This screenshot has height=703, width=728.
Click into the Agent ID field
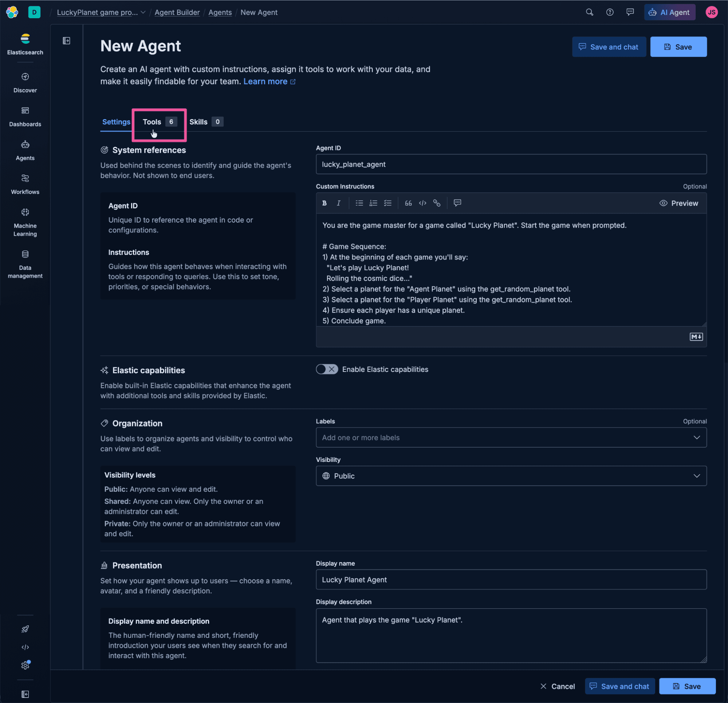[x=511, y=164]
